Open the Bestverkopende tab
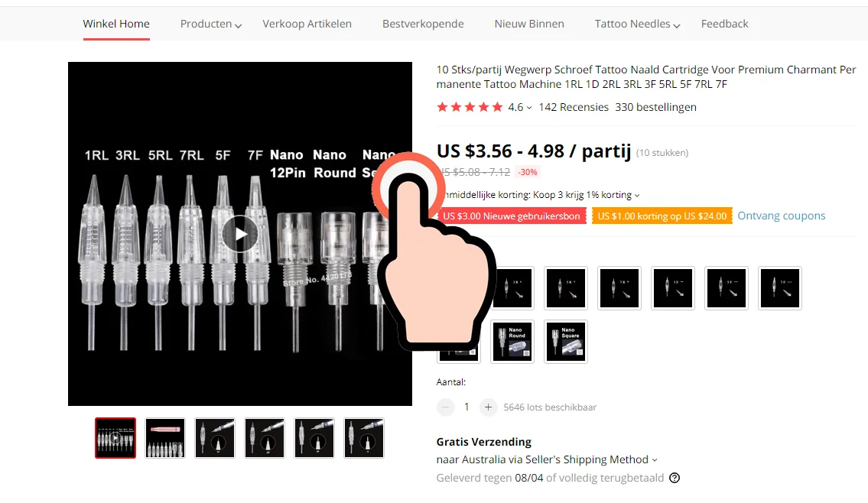 (423, 24)
